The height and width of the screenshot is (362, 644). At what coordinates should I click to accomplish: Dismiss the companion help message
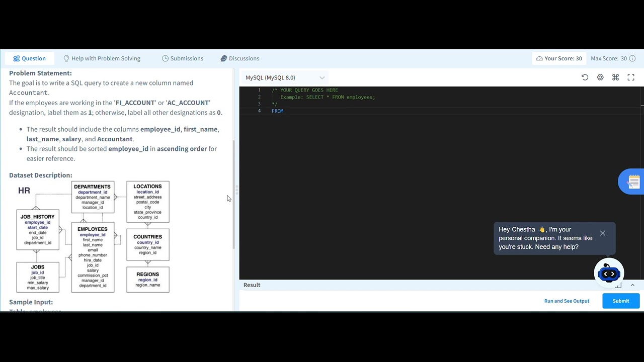pos(602,233)
